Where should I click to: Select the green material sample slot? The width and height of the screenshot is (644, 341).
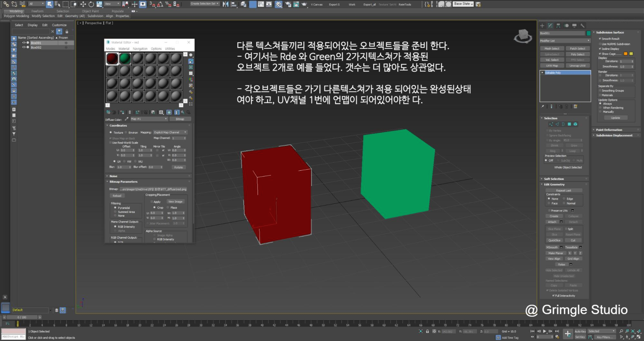(125, 59)
